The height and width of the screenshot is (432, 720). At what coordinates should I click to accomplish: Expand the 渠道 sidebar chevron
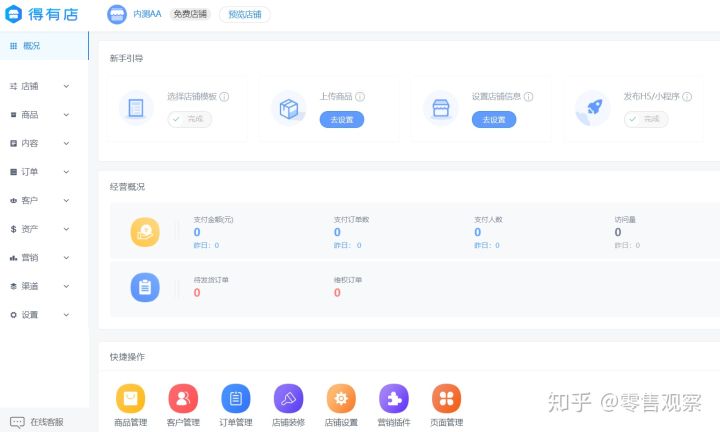click(66, 286)
